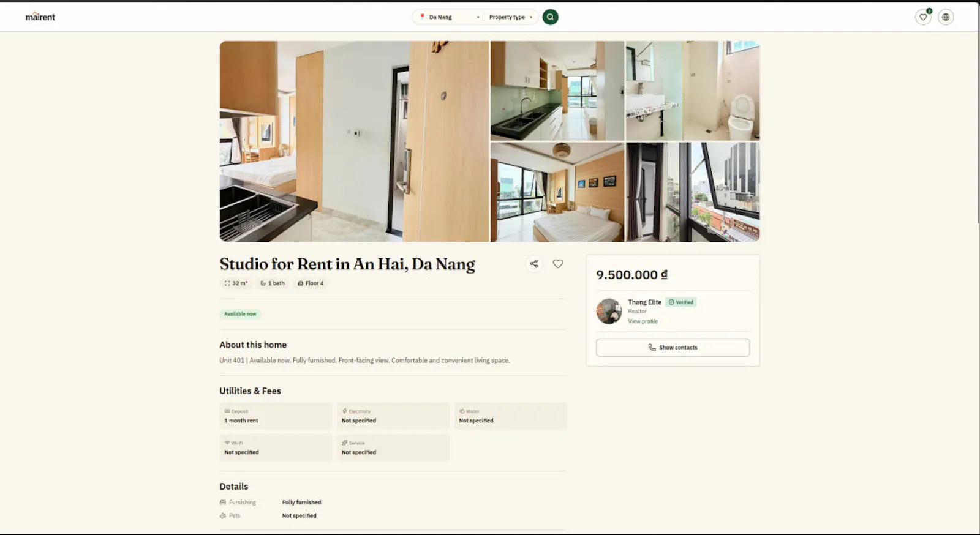Viewport: 980px width, 535px height.
Task: Open the window city view photo
Action: tap(693, 192)
